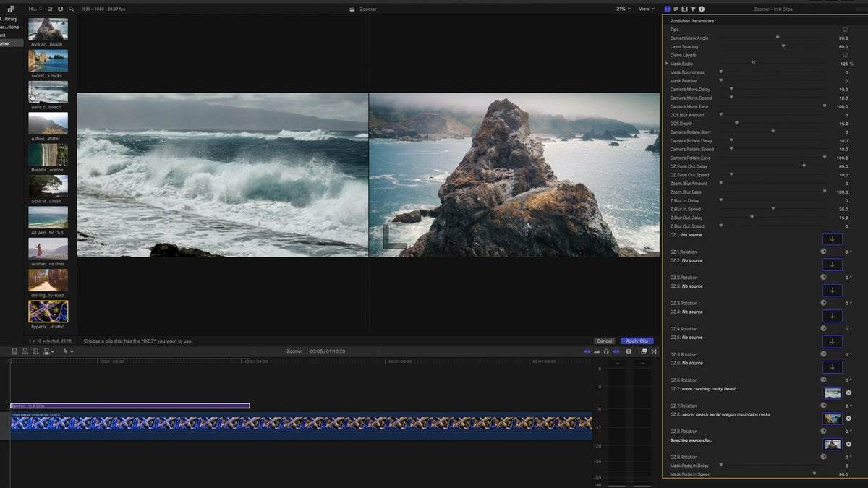Click the DZ.Fade.Out.Delay value 80.0

(843, 166)
